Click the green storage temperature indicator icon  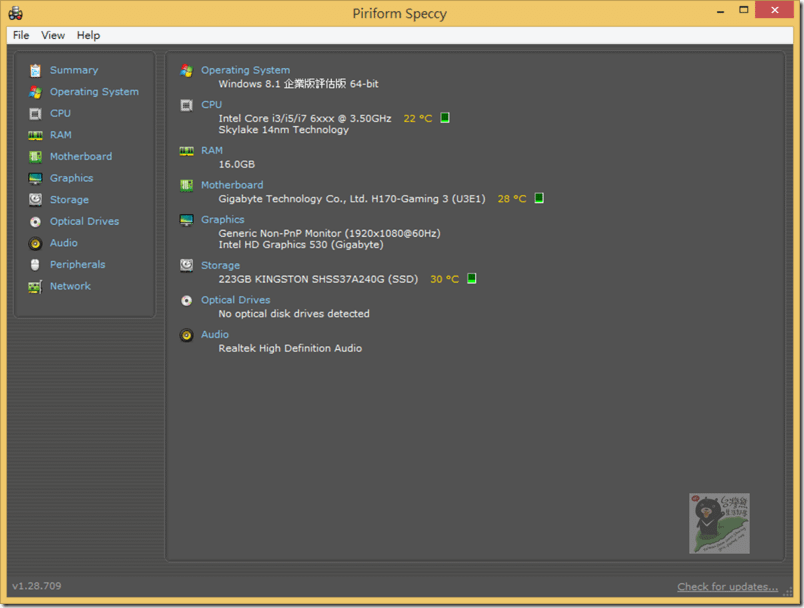tap(472, 278)
